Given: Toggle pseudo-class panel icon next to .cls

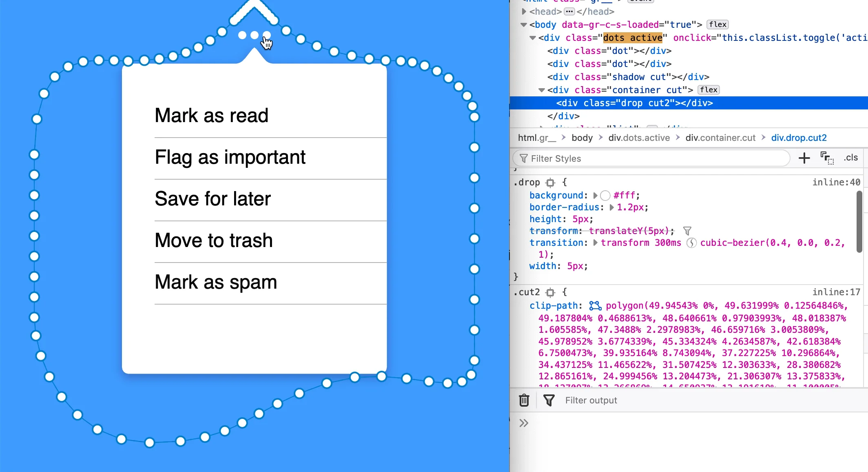Looking at the screenshot, I should click(x=827, y=158).
